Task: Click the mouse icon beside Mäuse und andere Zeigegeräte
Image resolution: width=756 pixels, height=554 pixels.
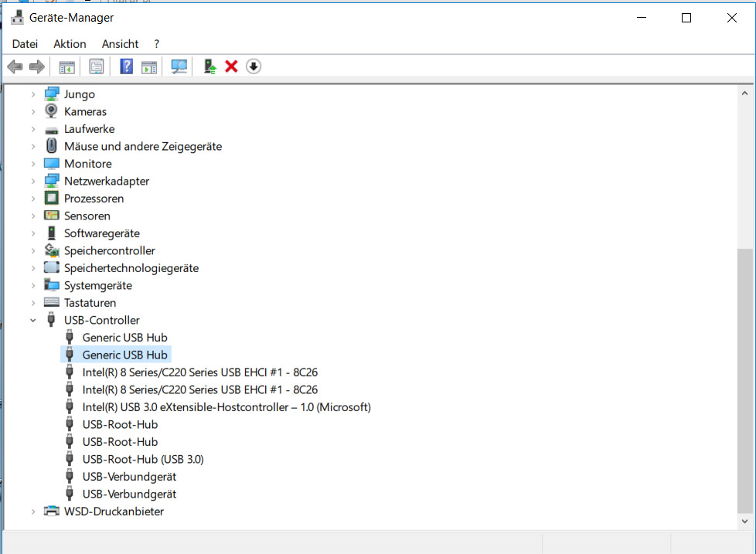Action: coord(52,145)
